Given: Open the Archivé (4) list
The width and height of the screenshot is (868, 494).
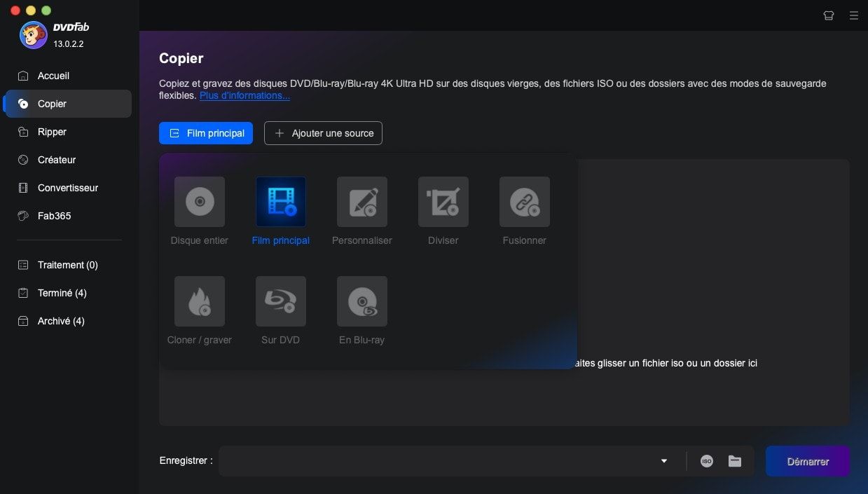Looking at the screenshot, I should pos(68,321).
